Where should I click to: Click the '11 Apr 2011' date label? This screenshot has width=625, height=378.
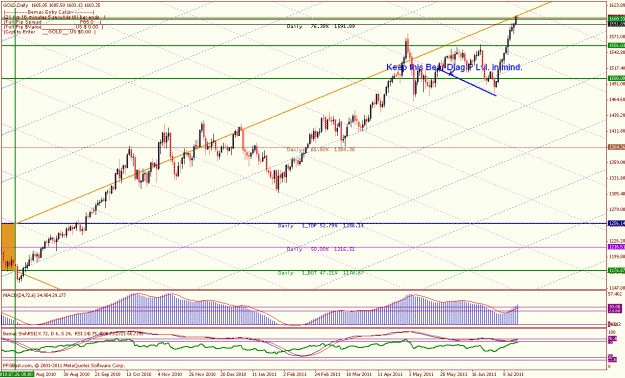[389, 374]
